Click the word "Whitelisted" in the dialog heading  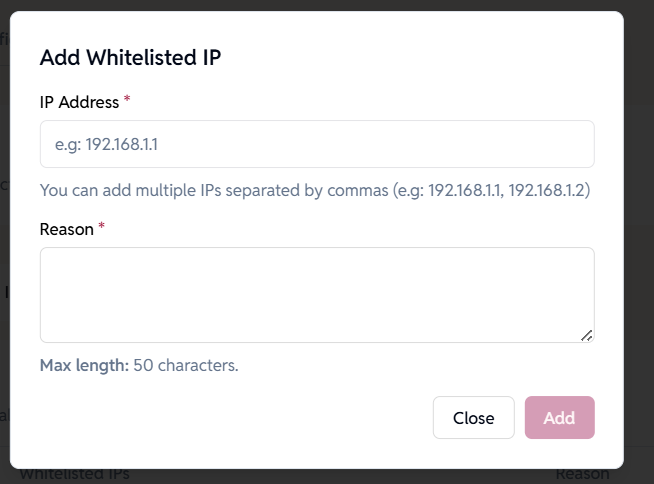tap(143, 57)
